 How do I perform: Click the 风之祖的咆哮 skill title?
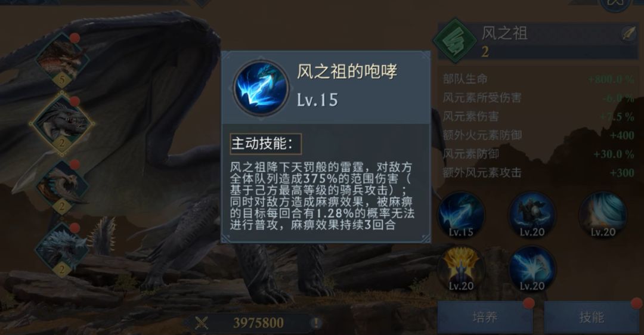pos(347,72)
